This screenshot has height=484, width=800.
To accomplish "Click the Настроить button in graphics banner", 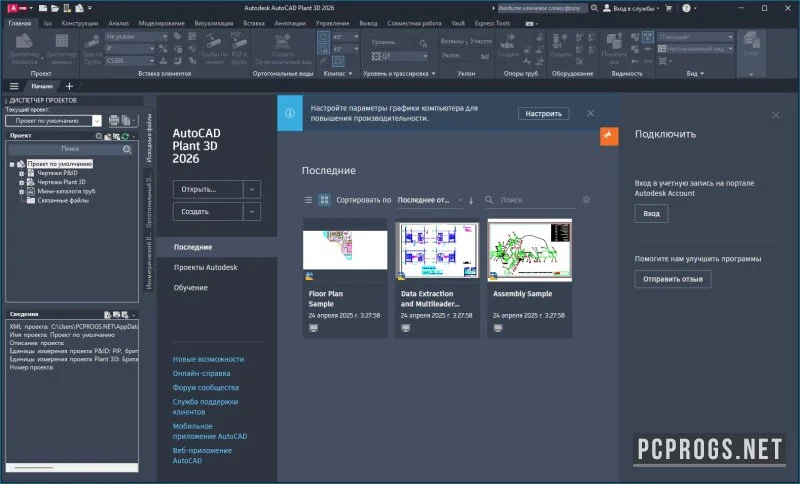I will (543, 114).
